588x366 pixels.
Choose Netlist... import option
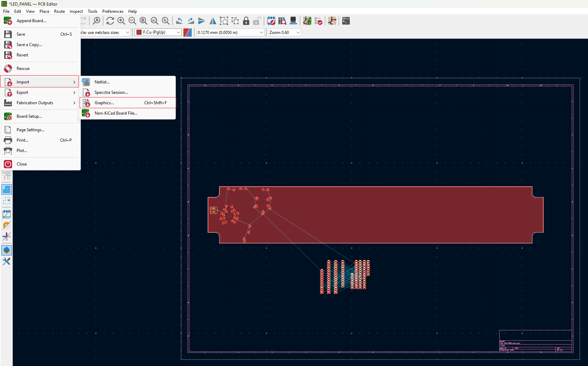coord(128,82)
